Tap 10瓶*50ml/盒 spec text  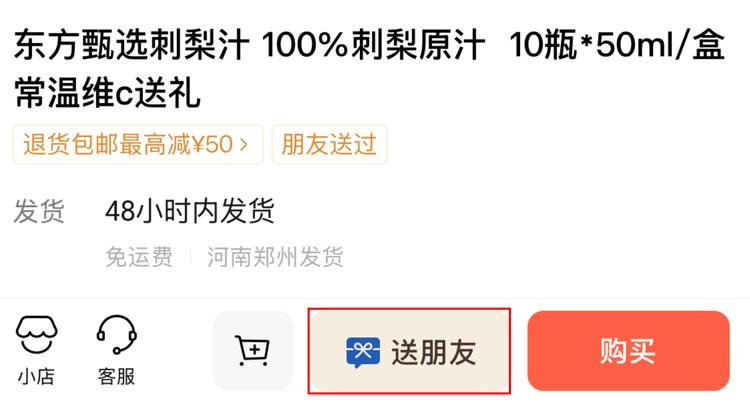[x=617, y=46]
